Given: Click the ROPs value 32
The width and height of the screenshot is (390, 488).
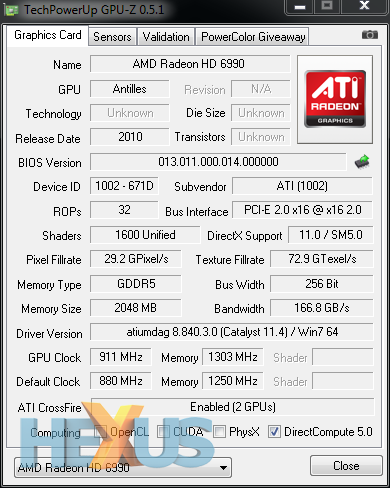Looking at the screenshot, I should click(x=124, y=210).
